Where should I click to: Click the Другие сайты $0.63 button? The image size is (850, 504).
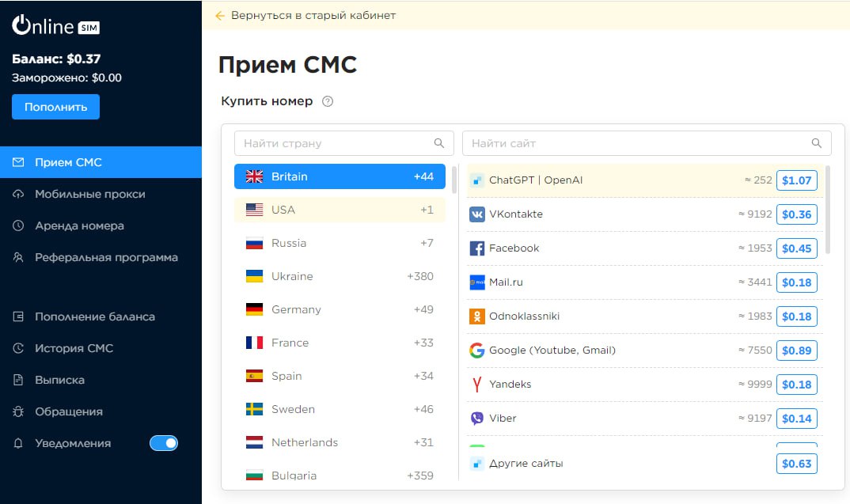[x=796, y=464]
